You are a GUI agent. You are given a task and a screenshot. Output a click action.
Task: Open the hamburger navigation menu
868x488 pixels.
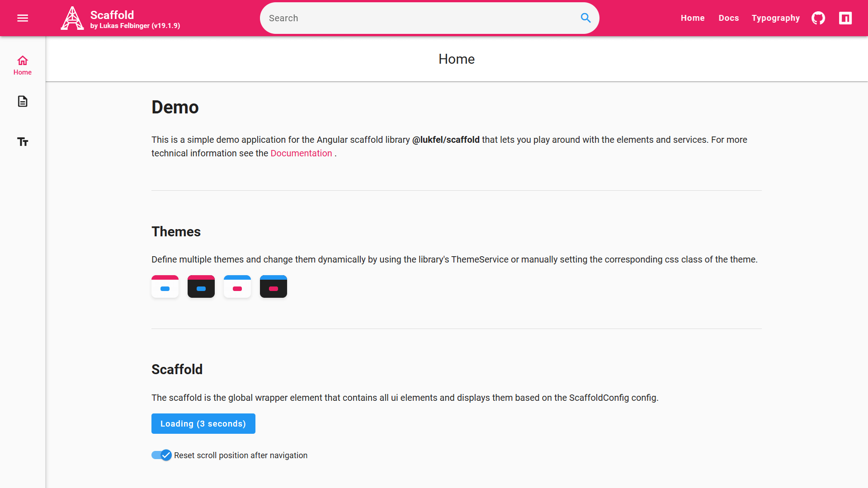click(23, 18)
